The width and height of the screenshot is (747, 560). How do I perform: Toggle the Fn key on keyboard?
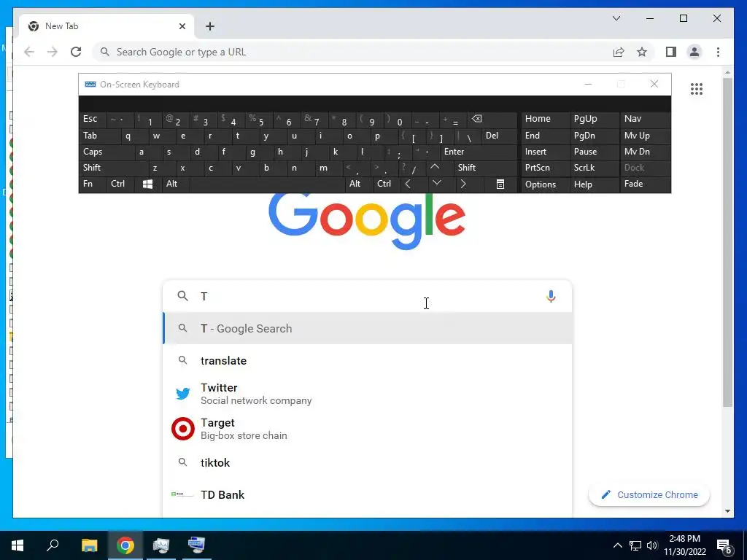(93, 184)
